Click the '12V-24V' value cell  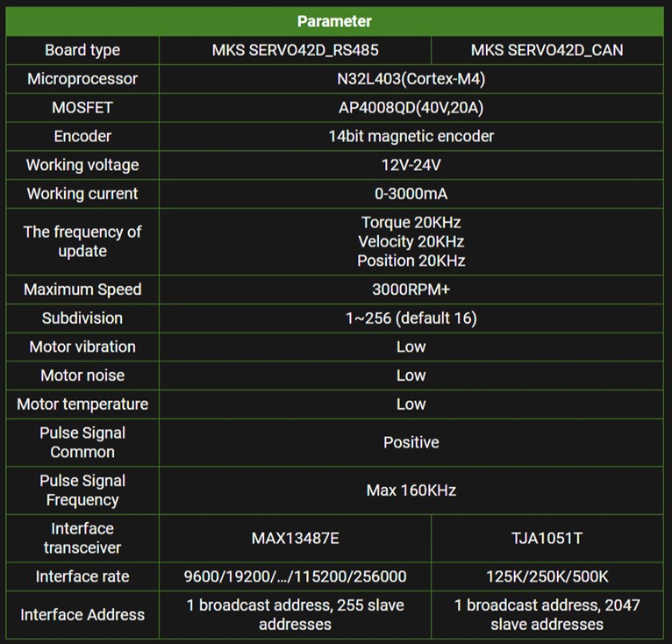(411, 165)
